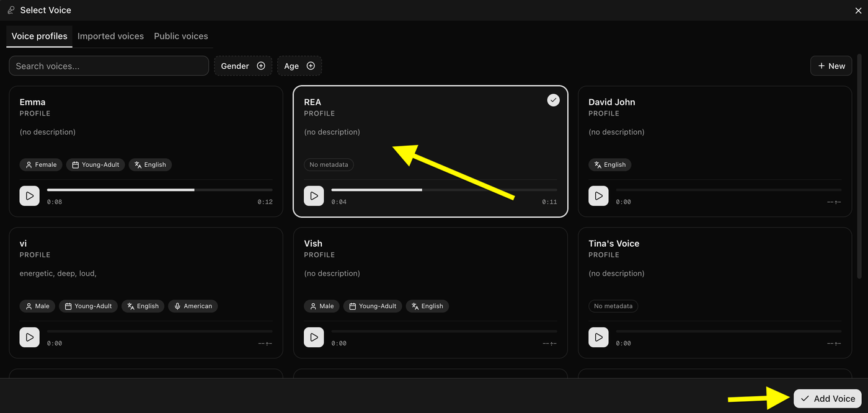Click English tag on Emma card
Screen dimensions: 868x413
coord(151,164)
